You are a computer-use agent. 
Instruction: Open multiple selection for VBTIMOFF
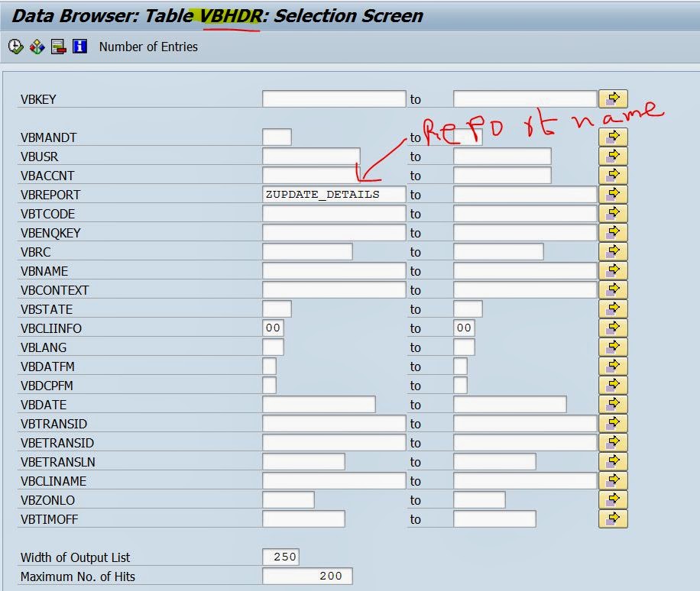tap(614, 518)
